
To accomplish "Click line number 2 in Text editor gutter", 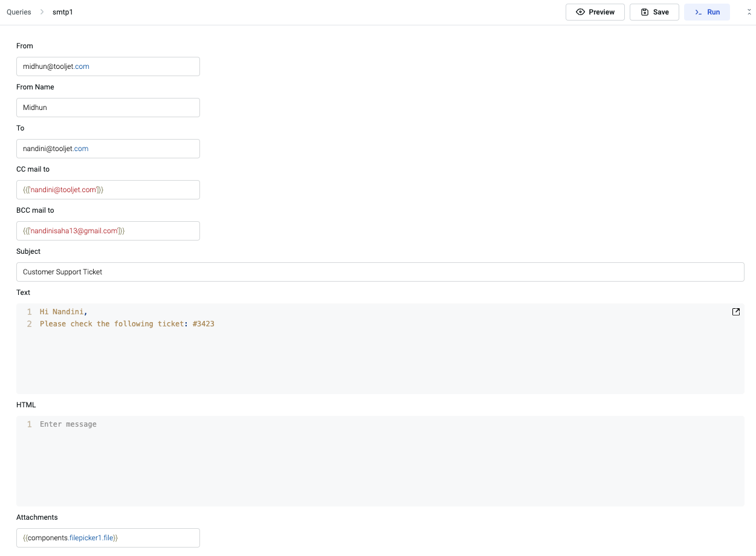I will 29,324.
